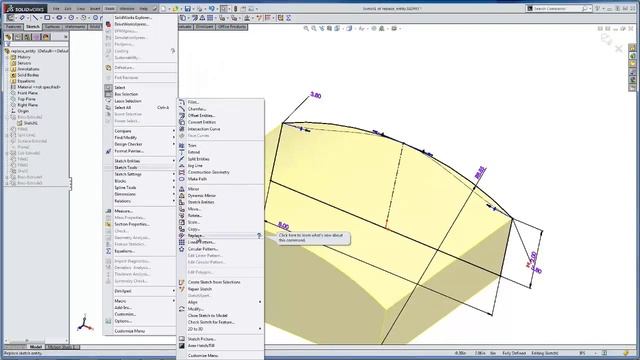Switch to the Office Products tab
The width and height of the screenshot is (640, 360).
click(x=231, y=27)
